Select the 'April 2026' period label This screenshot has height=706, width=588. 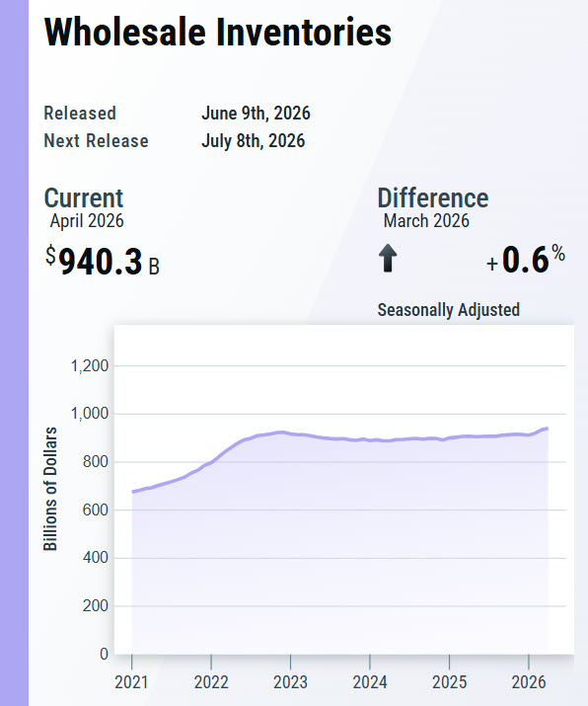click(87, 221)
